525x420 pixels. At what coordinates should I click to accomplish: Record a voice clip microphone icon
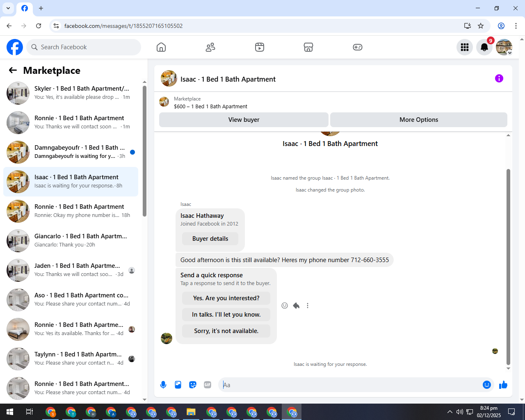pyautogui.click(x=163, y=385)
